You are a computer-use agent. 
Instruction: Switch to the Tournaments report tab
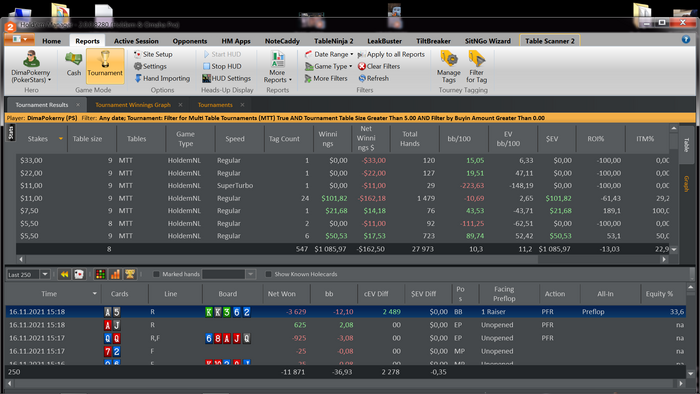(x=215, y=105)
